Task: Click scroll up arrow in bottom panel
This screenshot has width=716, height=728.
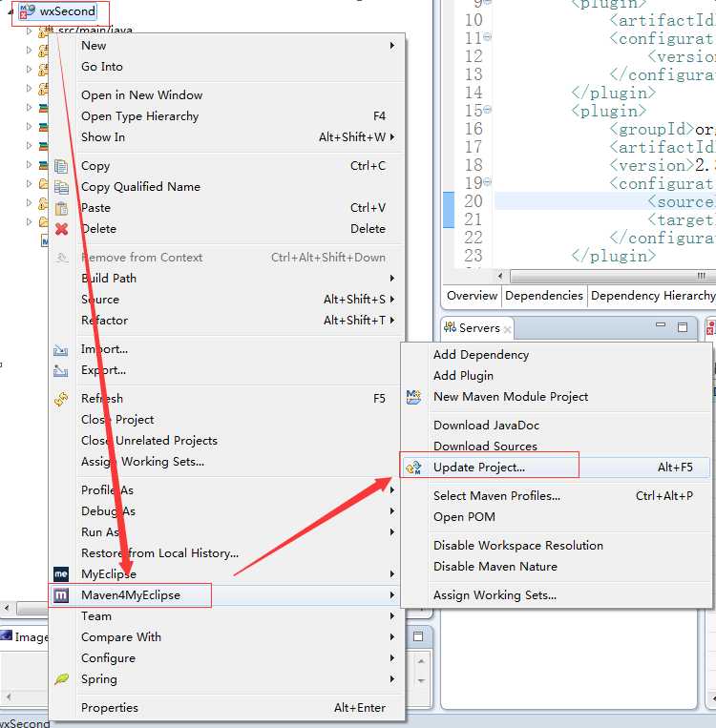Action: click(x=421, y=661)
